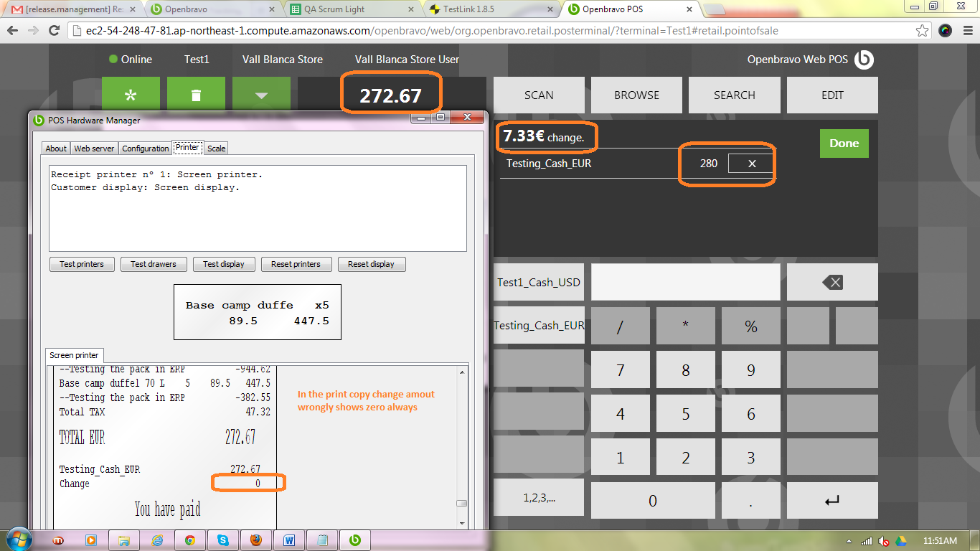Click the new receipt asterisk button
980x551 pixels.
131,95
